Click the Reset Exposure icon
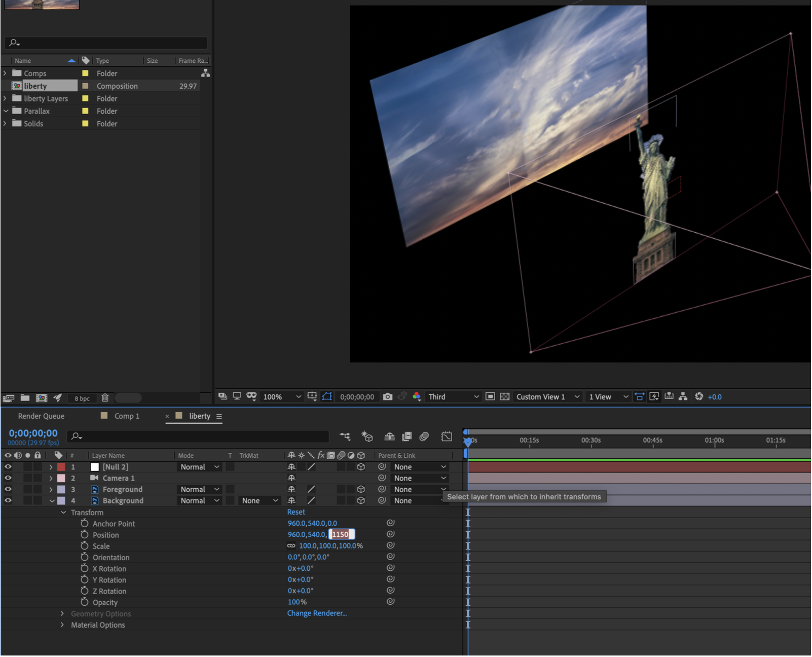This screenshot has height=657, width=812. click(x=699, y=396)
